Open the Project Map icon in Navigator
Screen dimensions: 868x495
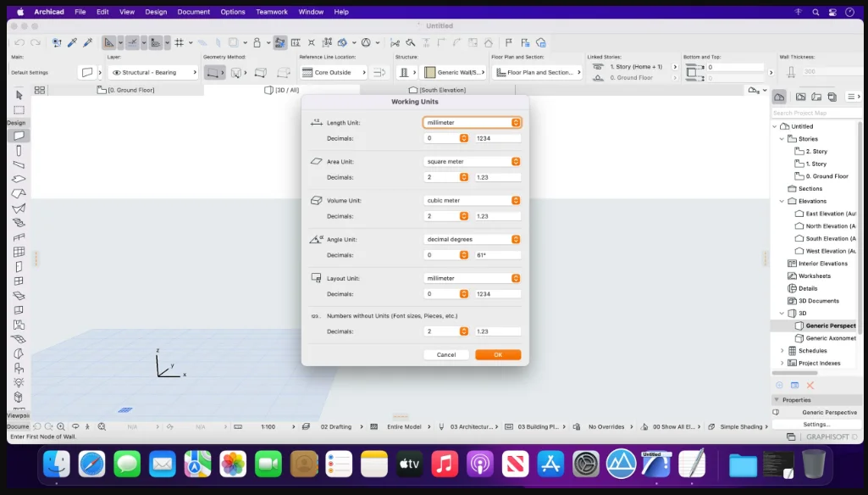point(779,97)
